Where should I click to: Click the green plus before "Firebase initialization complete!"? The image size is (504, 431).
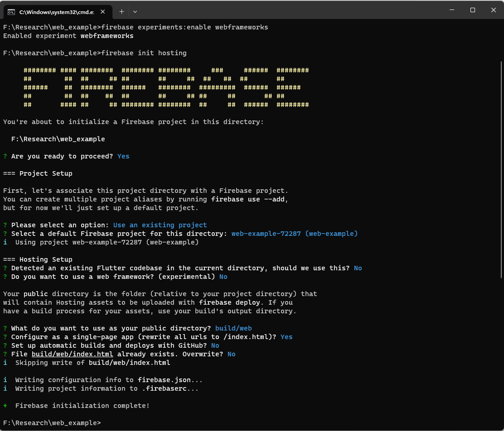coord(5,406)
